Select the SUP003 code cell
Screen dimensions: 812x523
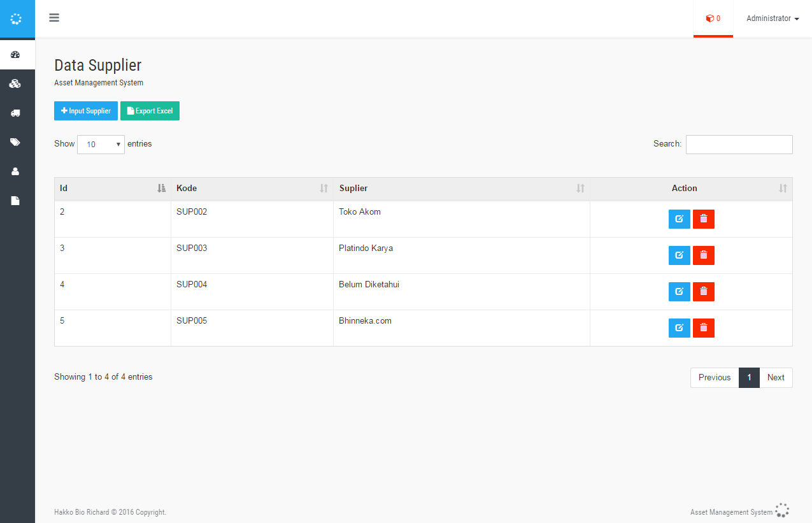(x=252, y=255)
